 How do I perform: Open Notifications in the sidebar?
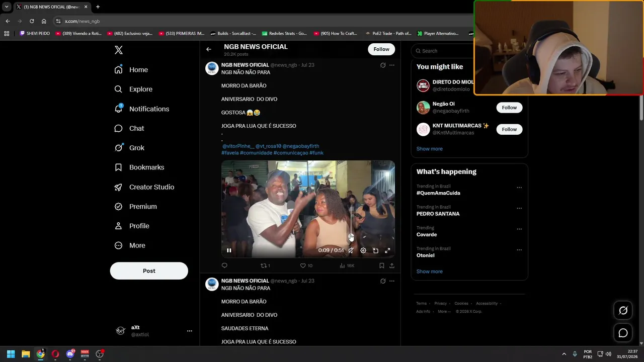pyautogui.click(x=142, y=109)
